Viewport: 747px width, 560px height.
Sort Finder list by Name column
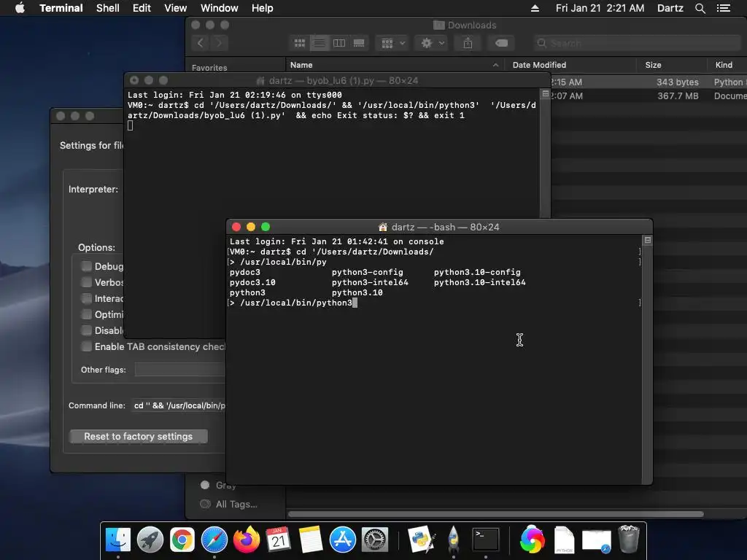[x=395, y=65]
